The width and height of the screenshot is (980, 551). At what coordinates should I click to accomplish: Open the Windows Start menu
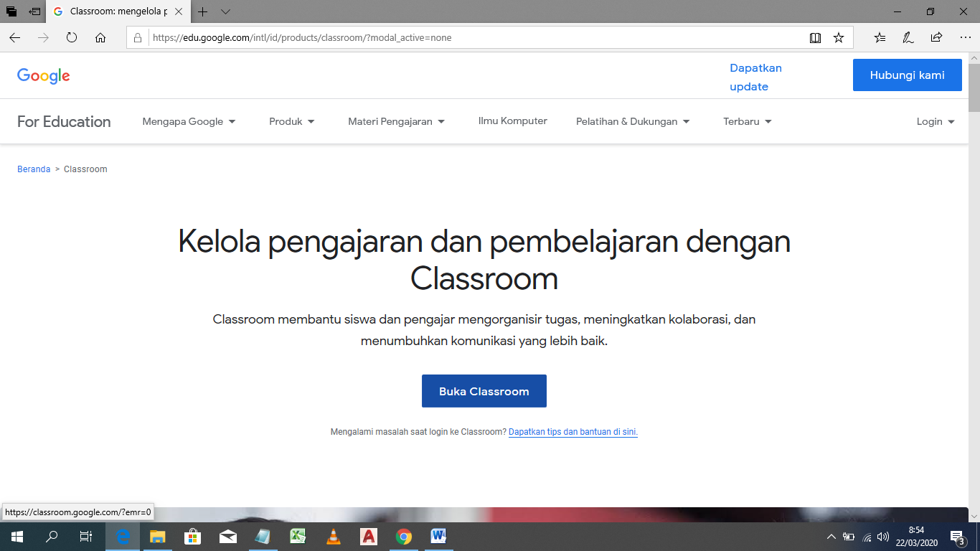click(17, 537)
